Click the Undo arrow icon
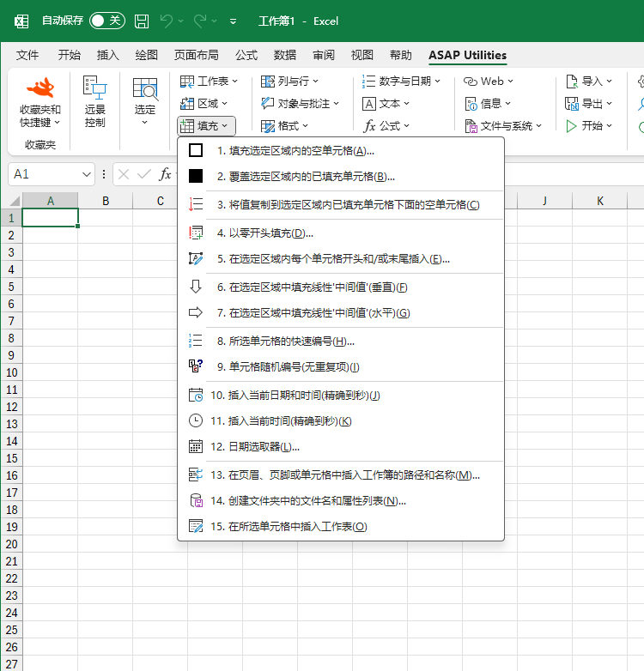 click(167, 21)
